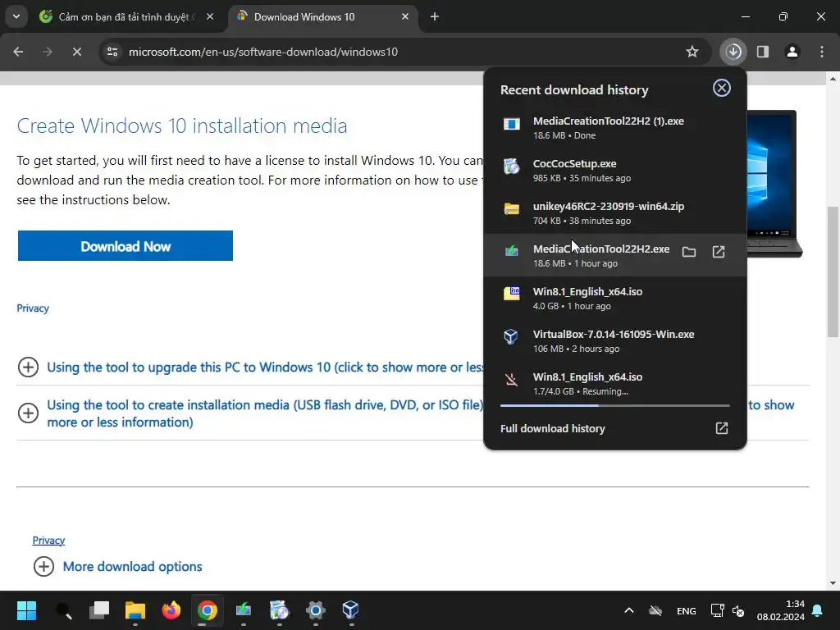Expand More download options

43,566
